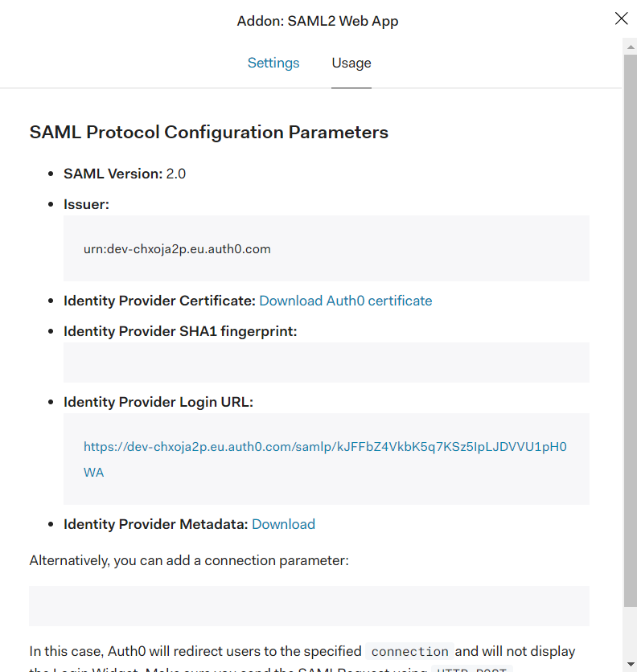Click the 'Alternatively, you can add' sentence

[x=189, y=560]
